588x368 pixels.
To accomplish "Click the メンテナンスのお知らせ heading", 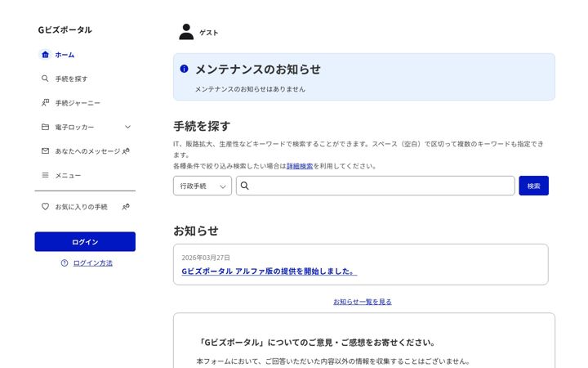I will coord(258,69).
